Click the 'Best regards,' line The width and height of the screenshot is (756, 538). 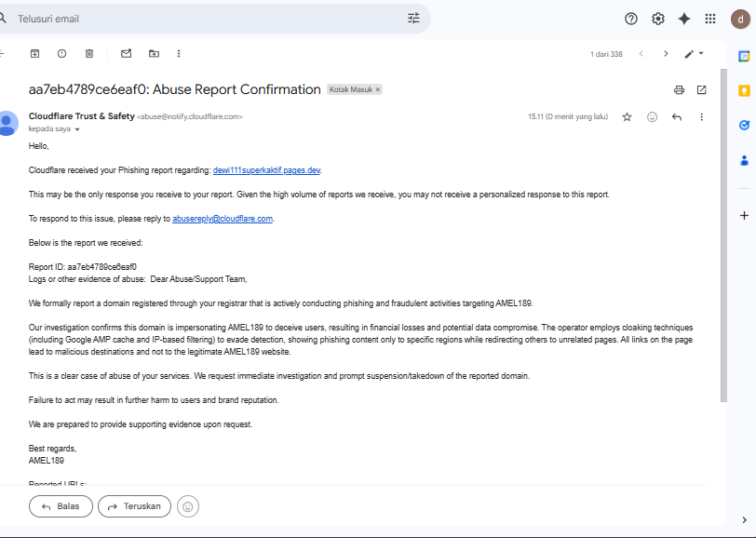tap(52, 449)
